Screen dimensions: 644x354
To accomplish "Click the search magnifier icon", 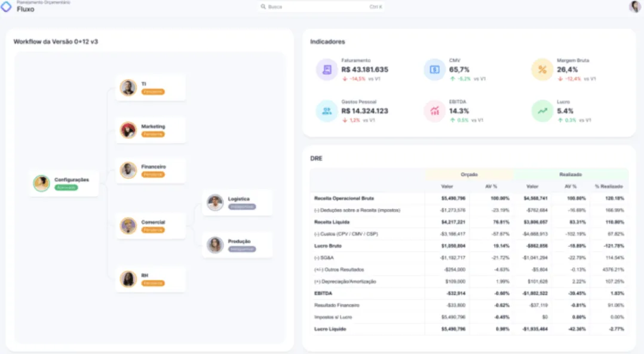I will tap(263, 7).
